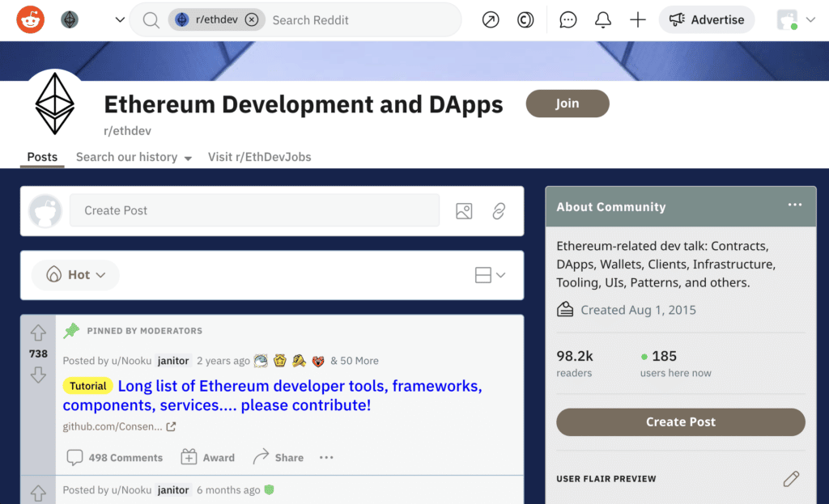Open the Reddit home logo

[30, 19]
